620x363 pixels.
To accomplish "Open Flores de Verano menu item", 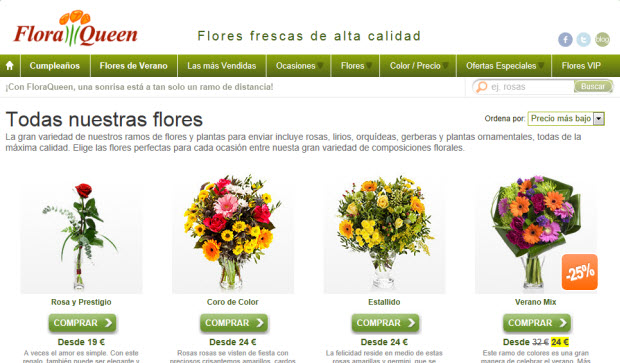I will pyautogui.click(x=134, y=66).
